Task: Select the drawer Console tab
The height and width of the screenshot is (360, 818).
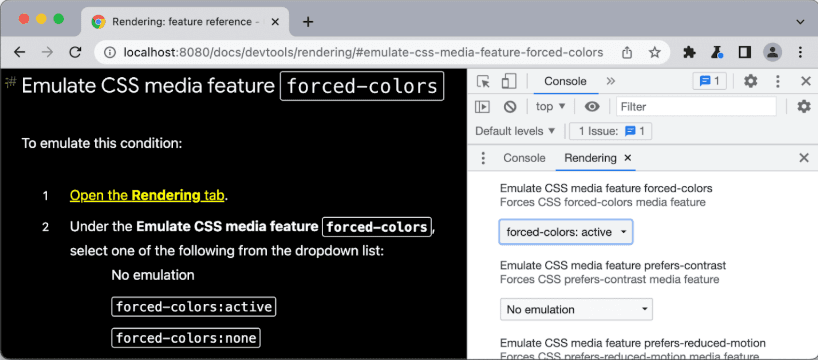Action: click(x=524, y=158)
